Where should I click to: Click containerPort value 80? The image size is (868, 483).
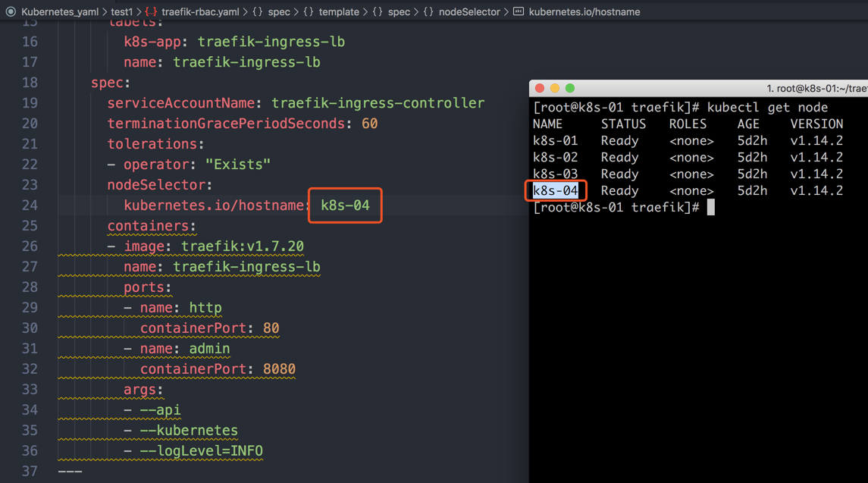coord(271,328)
